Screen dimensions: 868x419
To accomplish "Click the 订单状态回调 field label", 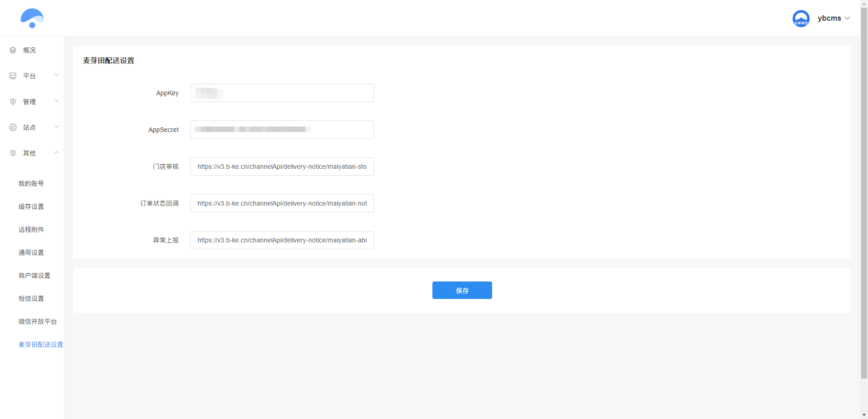I will tap(159, 203).
